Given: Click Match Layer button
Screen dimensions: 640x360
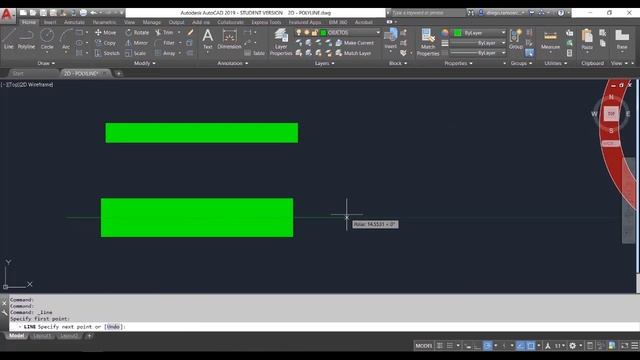Looking at the screenshot, I should pyautogui.click(x=353, y=53).
